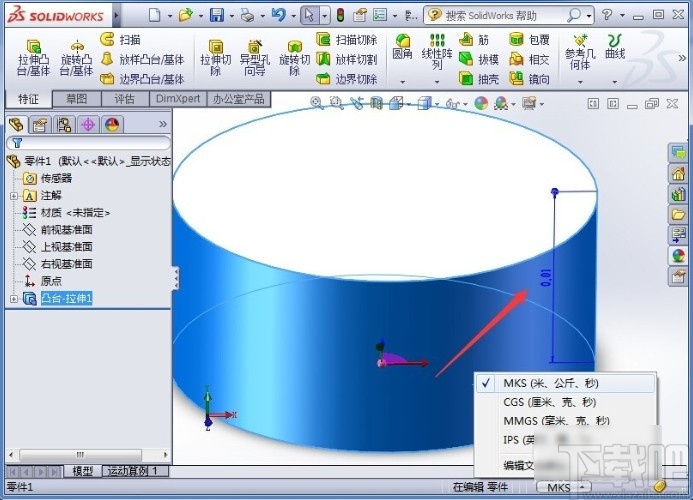This screenshot has width=693, height=500.
Task: Choose the Mirror (镜向) tool
Action: pos(529,79)
